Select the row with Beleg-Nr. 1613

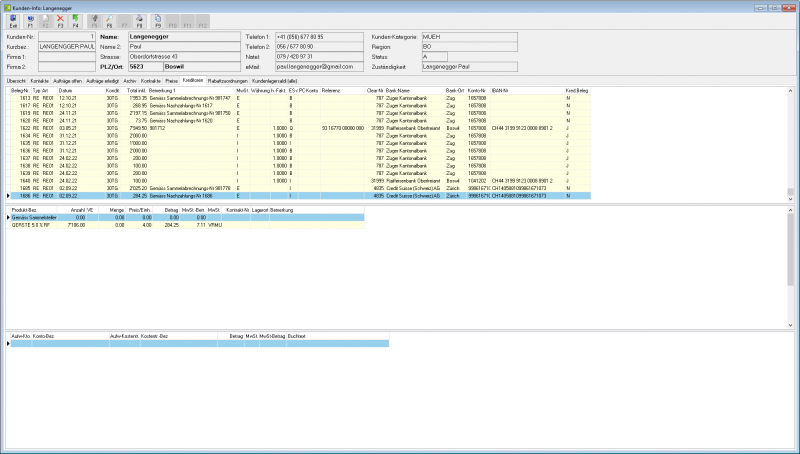coord(300,98)
